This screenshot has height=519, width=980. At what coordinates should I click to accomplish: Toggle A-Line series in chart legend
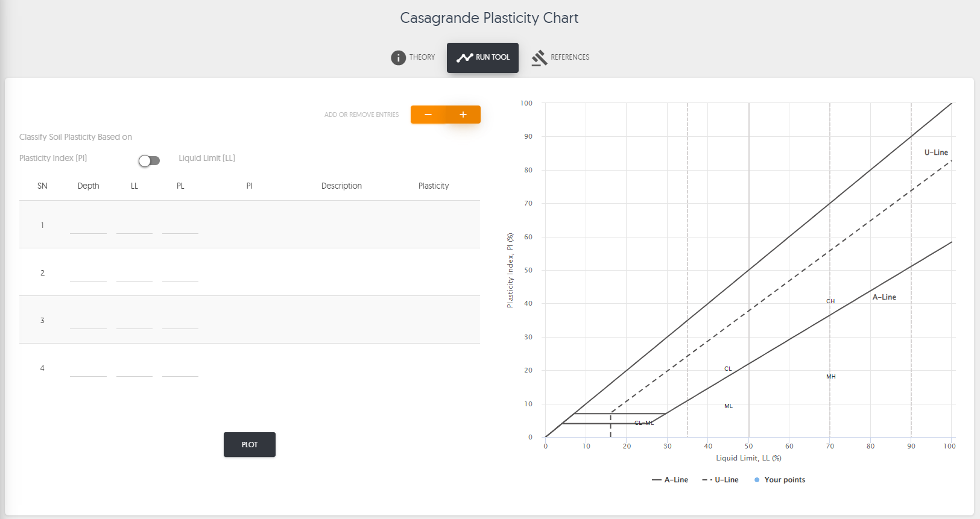[670, 480]
